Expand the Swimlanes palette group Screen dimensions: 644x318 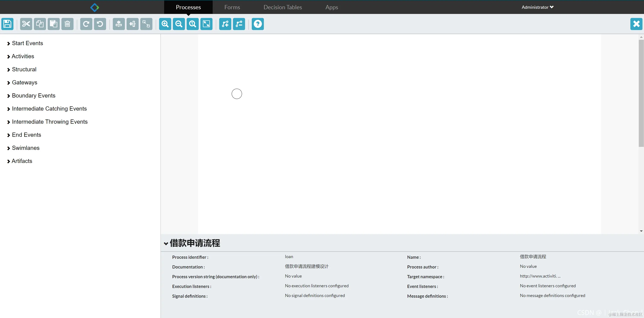pos(26,148)
